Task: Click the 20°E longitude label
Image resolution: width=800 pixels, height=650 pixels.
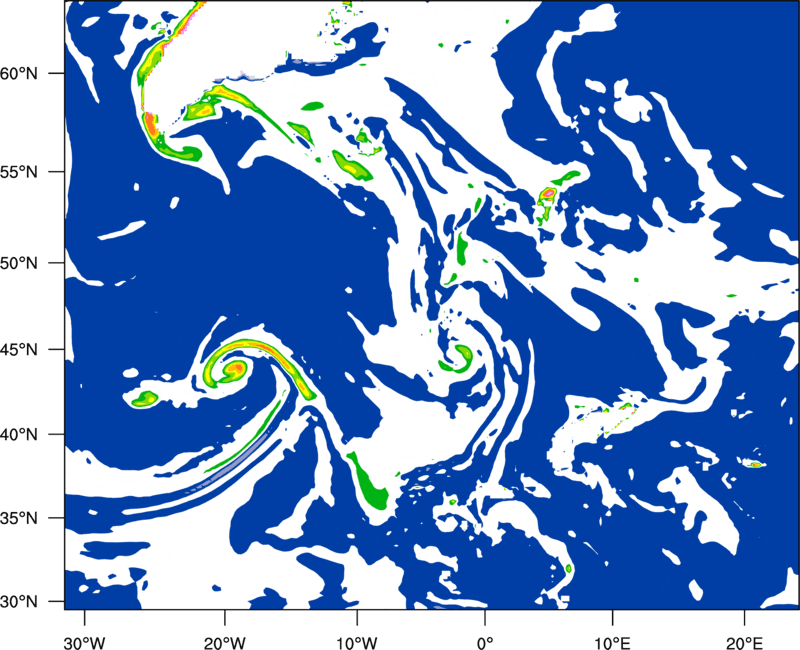Action: coord(743,643)
